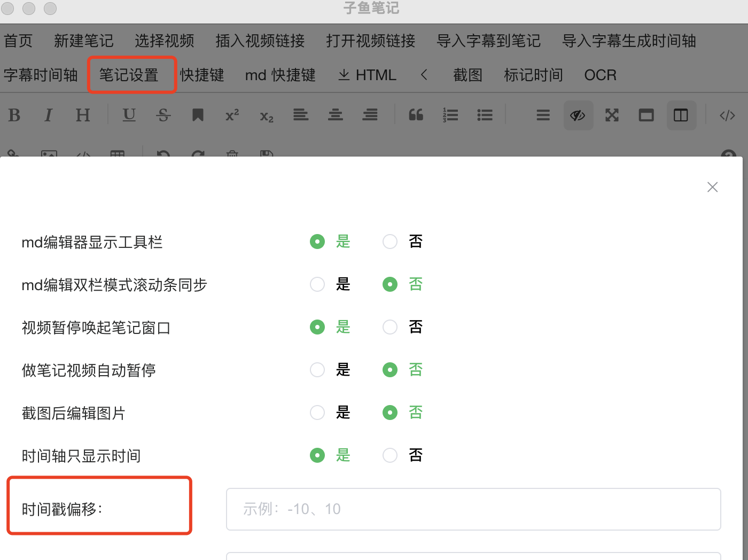Insert an ordered list
The width and height of the screenshot is (748, 560).
tap(450, 115)
